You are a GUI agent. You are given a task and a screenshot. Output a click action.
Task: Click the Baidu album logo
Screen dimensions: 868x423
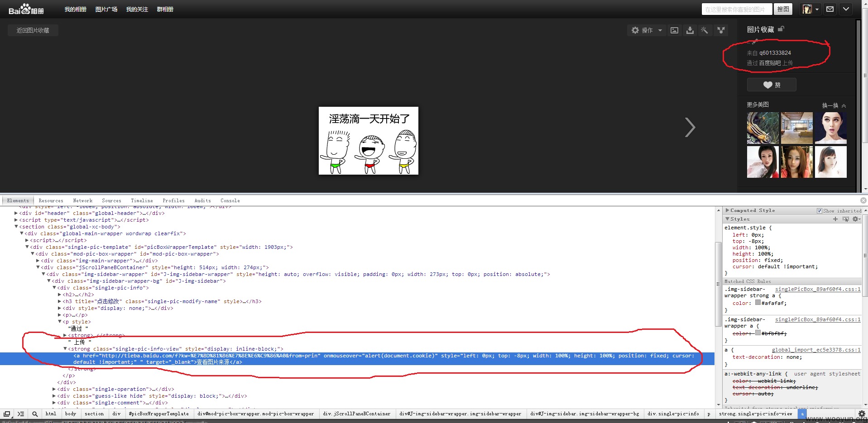coord(26,9)
